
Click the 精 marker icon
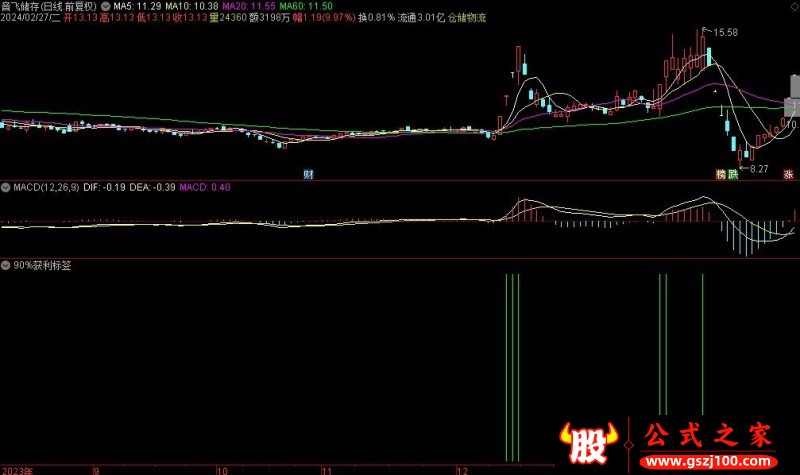pos(720,174)
